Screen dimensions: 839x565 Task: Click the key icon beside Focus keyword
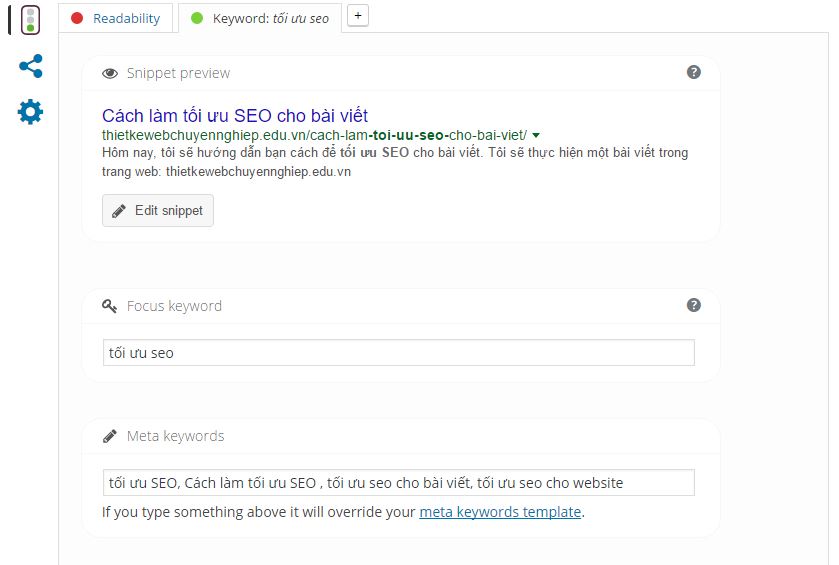[110, 306]
